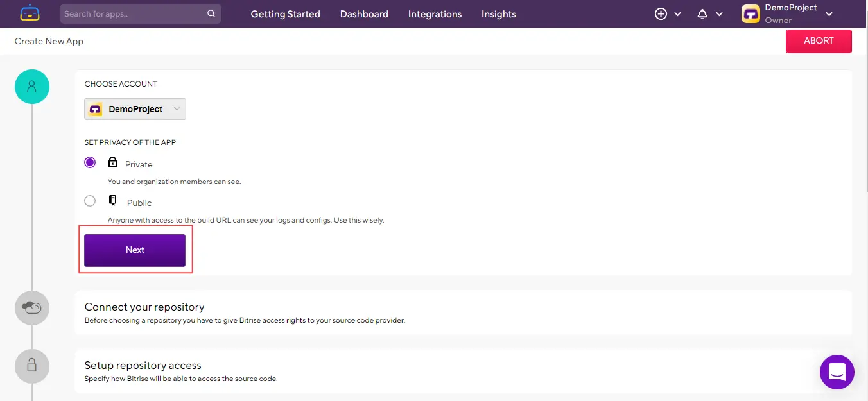868x401 pixels.
Task: Open the Insights page
Action: [498, 14]
